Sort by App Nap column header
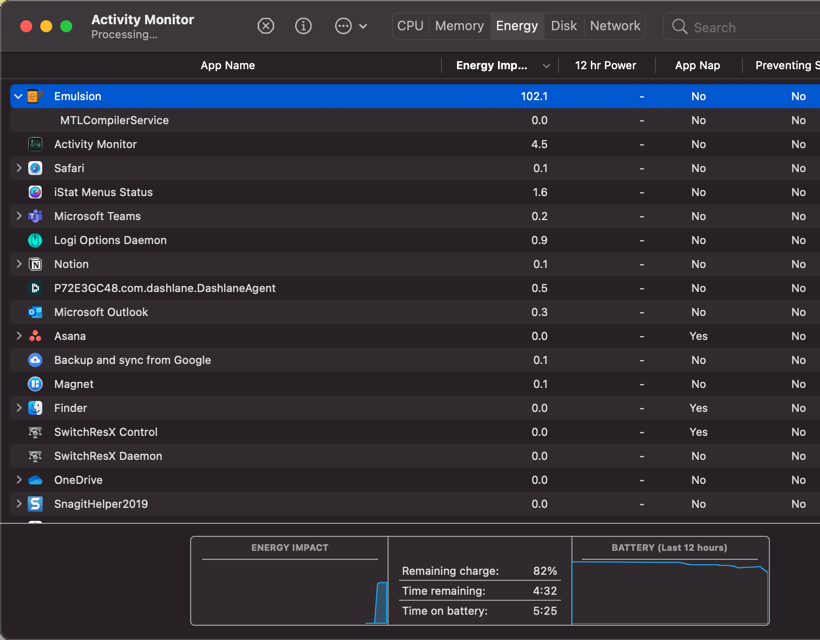The image size is (820, 640). (698, 65)
